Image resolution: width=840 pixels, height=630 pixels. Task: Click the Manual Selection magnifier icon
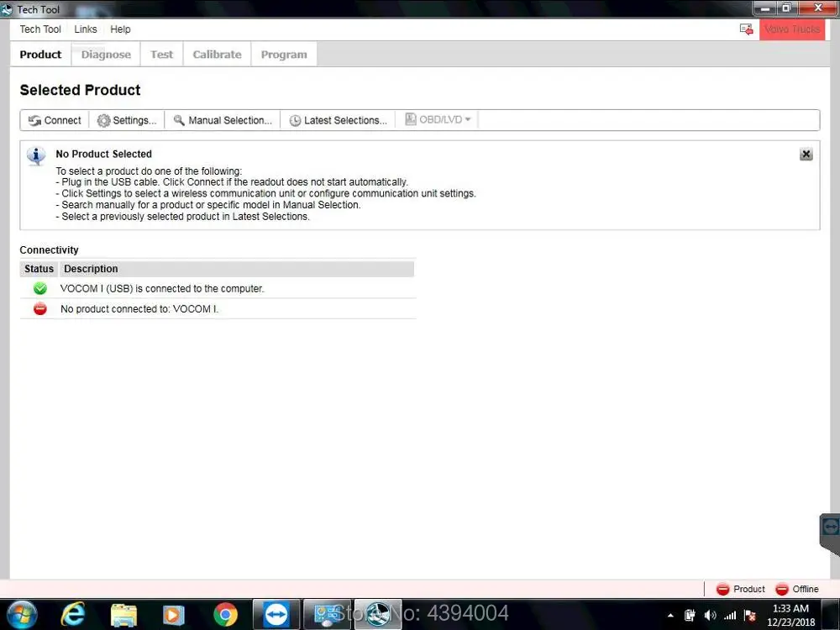coord(179,120)
